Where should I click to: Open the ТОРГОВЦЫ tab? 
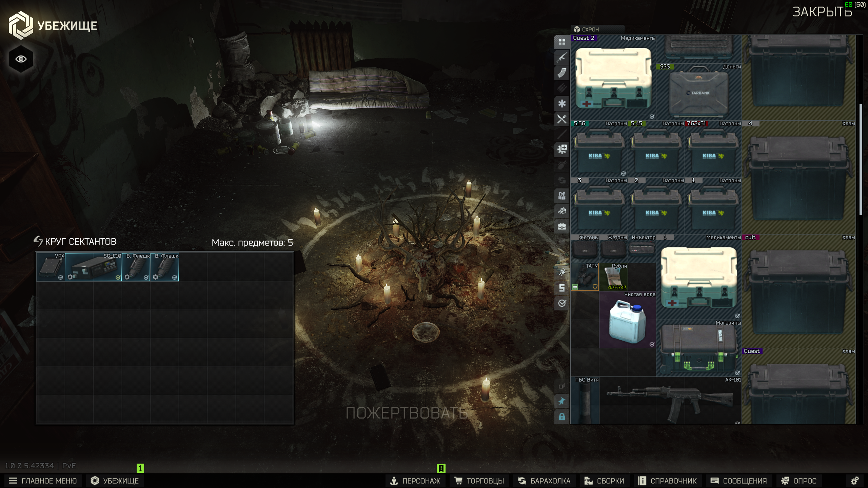pos(479,481)
